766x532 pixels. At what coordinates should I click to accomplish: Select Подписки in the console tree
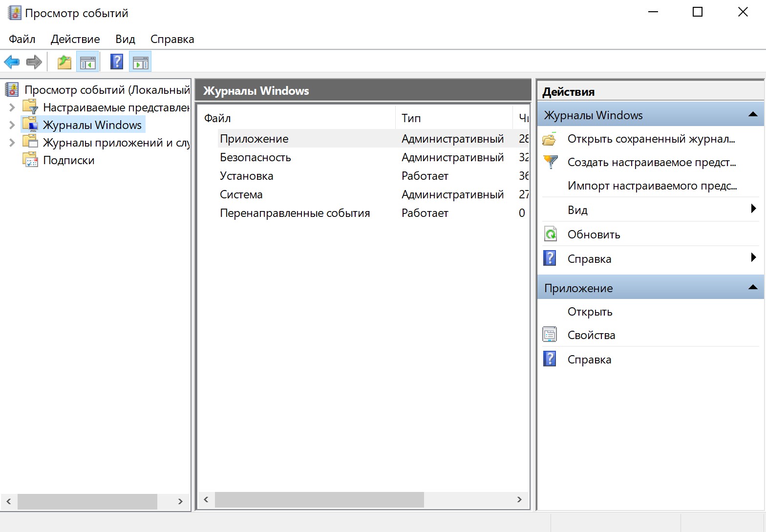click(x=68, y=160)
